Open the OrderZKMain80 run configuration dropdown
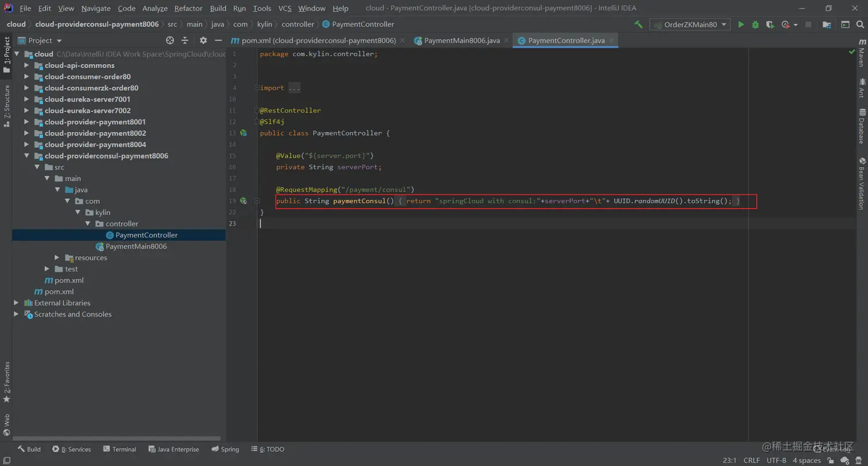This screenshot has height=466, width=868. point(689,25)
